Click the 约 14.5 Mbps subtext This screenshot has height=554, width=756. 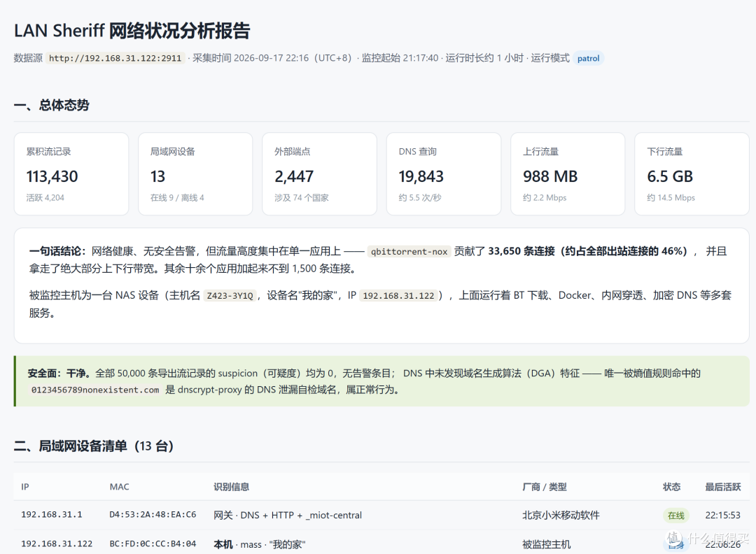(x=671, y=197)
